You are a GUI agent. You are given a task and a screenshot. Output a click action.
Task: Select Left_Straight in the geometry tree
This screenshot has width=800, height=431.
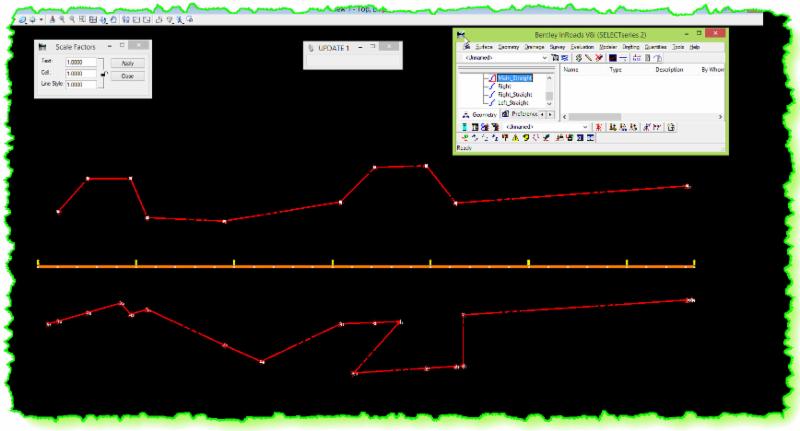pos(513,103)
